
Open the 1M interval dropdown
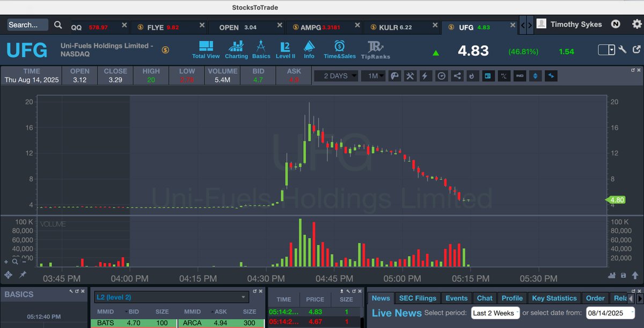coord(373,76)
